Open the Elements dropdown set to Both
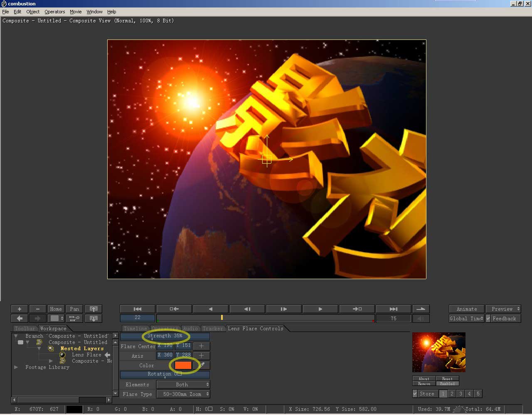The image size is (532, 415). coord(183,385)
